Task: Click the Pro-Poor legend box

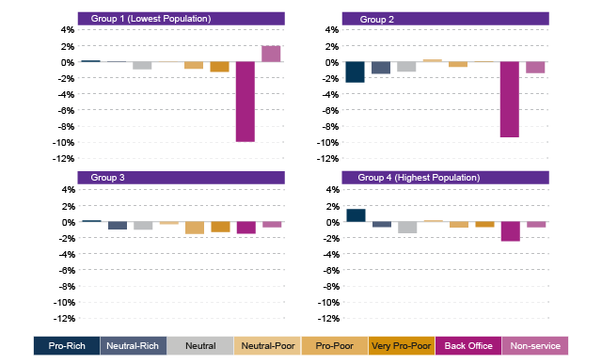Action: click(x=335, y=345)
